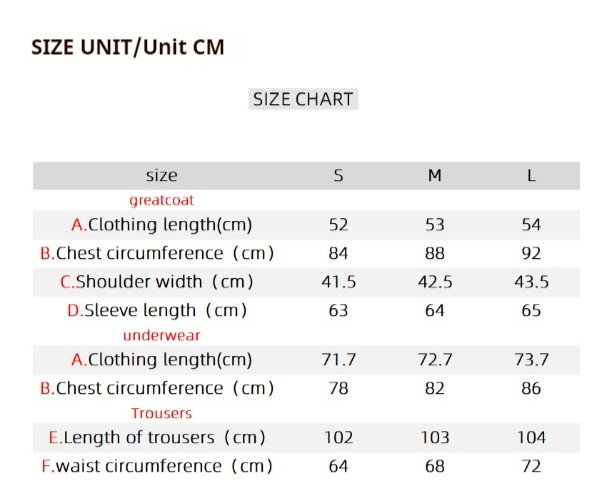Screen dimensions: 607x501
Task: Click the underwear chest circumference value 78
Action: (x=338, y=388)
